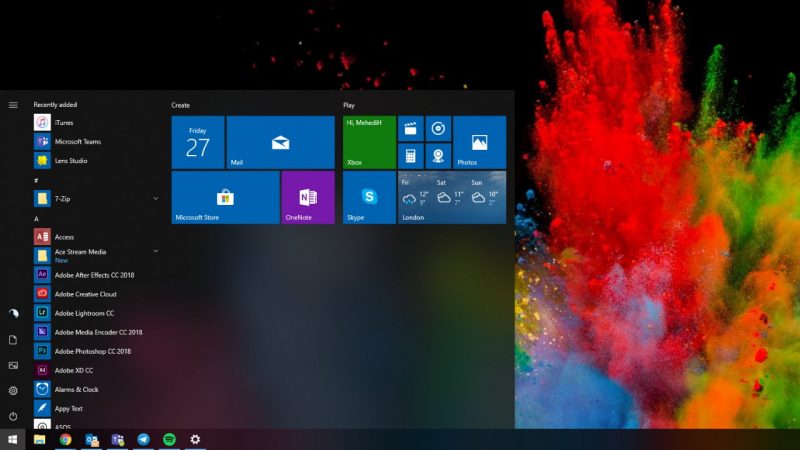800x450 pixels.
Task: Expand the 7-Zip folder chevron
Action: 156,198
